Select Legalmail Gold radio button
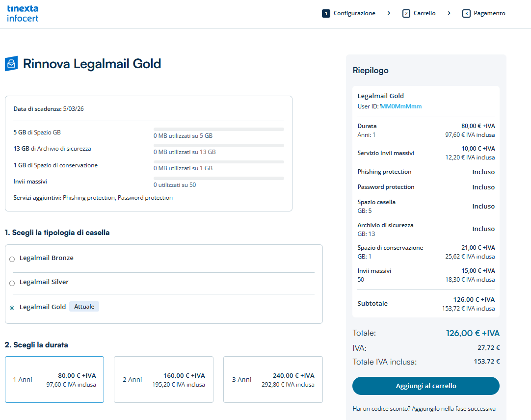531x420 pixels. pyautogui.click(x=12, y=308)
